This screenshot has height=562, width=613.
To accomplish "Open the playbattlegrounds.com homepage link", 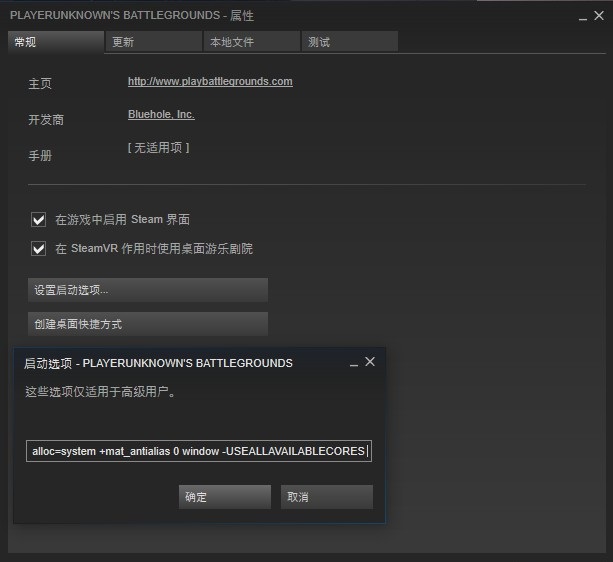I will coord(210,81).
